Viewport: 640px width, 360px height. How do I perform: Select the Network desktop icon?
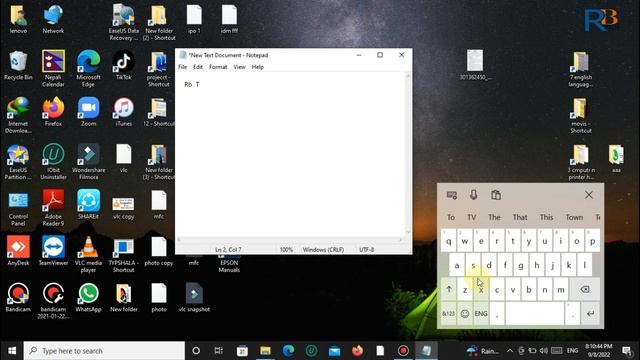[x=53, y=19]
